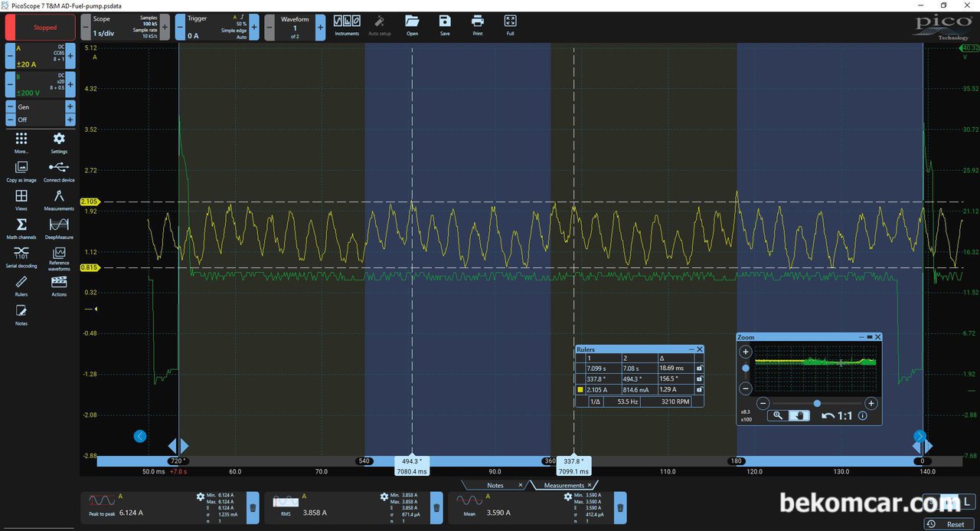Image resolution: width=980 pixels, height=531 pixels.
Task: Go to previous waveform with minus
Action: tap(269, 27)
